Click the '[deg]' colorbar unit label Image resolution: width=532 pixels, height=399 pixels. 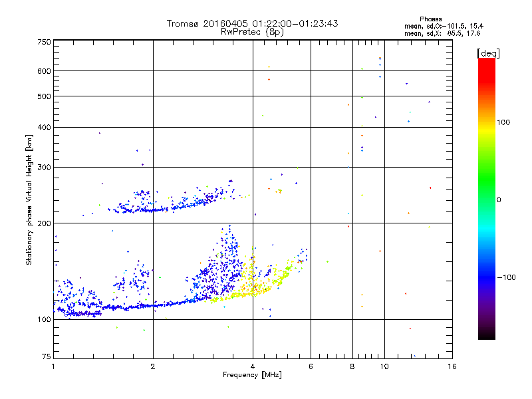pyautogui.click(x=488, y=53)
